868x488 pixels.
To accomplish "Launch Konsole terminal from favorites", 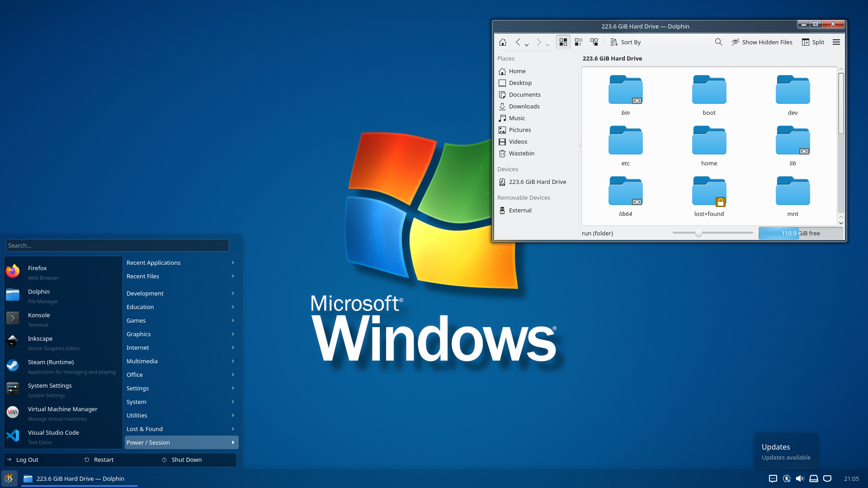I will tap(63, 319).
